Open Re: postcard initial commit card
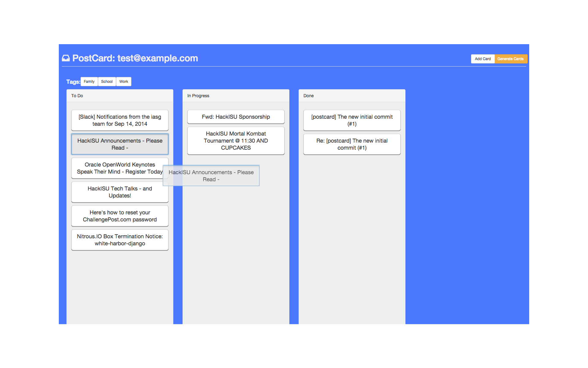This screenshot has width=588, height=368. click(x=352, y=144)
